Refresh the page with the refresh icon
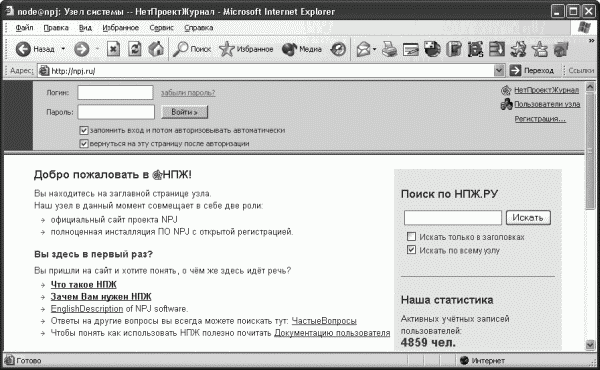This screenshot has width=600, height=370. (x=135, y=49)
